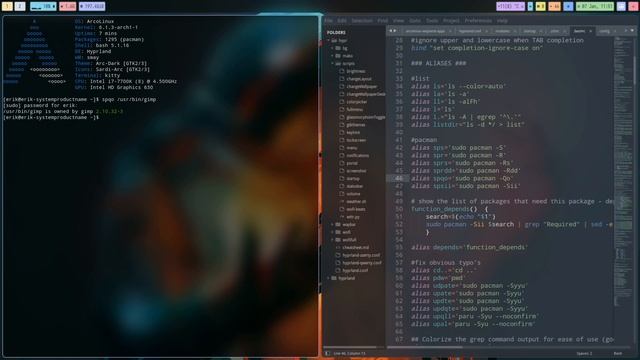Toggle the sidebar icon in the status bar
The width and height of the screenshot is (640, 360).
[x=327, y=353]
